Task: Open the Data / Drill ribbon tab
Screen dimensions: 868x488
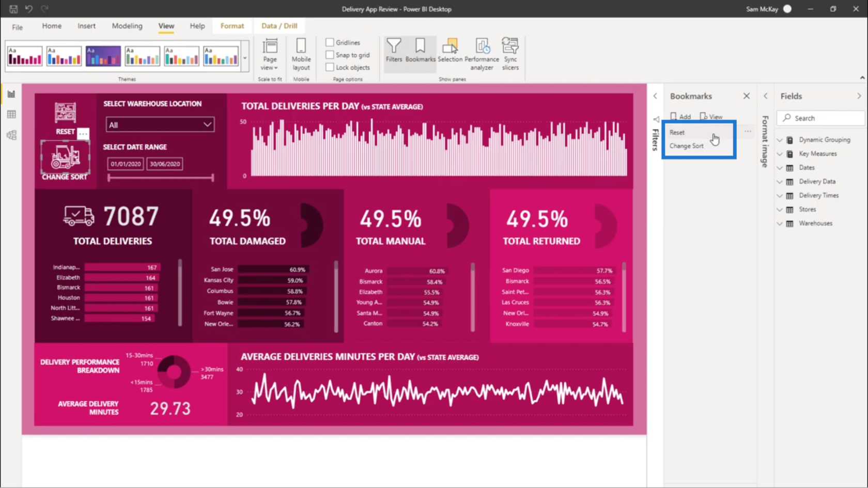Action: point(279,26)
